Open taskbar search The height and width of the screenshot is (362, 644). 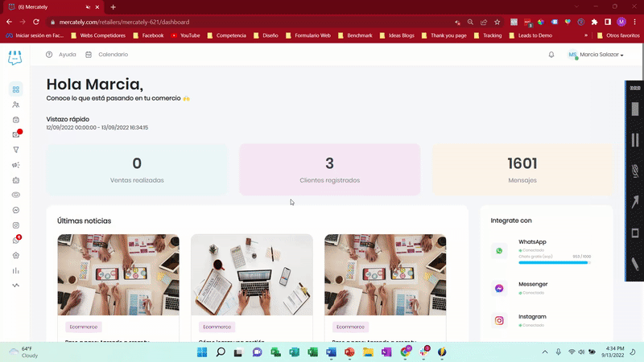[221, 352]
